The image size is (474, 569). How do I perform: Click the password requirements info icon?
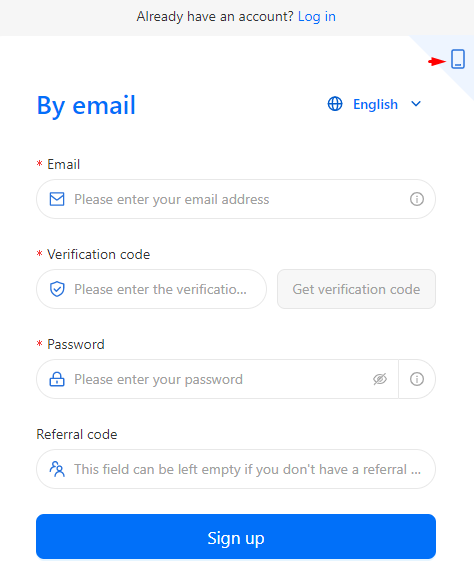(x=417, y=379)
